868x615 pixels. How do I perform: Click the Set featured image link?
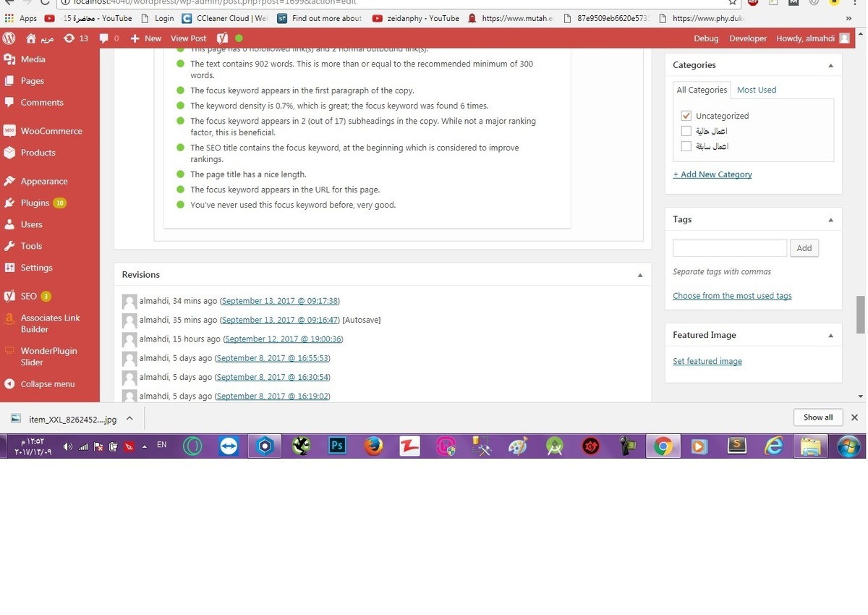(707, 361)
